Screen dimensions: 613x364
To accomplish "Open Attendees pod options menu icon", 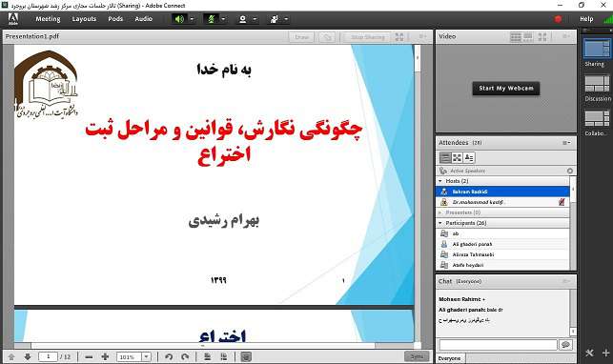I will (x=566, y=143).
